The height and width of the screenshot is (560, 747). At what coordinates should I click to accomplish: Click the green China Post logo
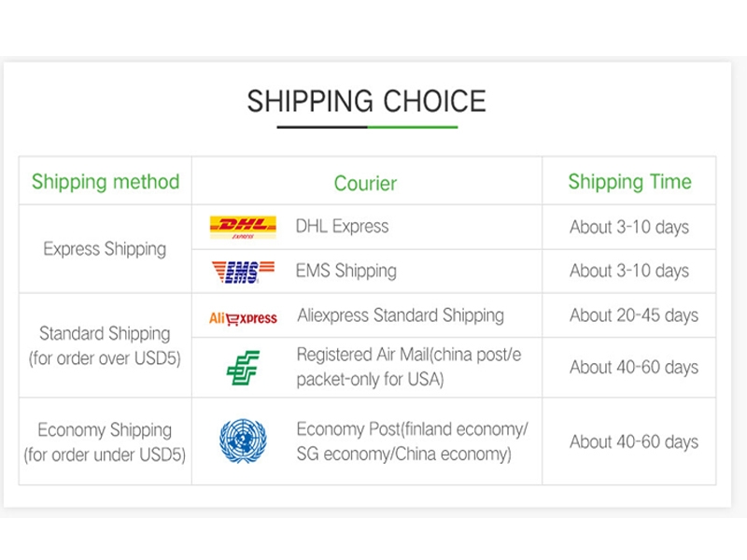click(243, 367)
